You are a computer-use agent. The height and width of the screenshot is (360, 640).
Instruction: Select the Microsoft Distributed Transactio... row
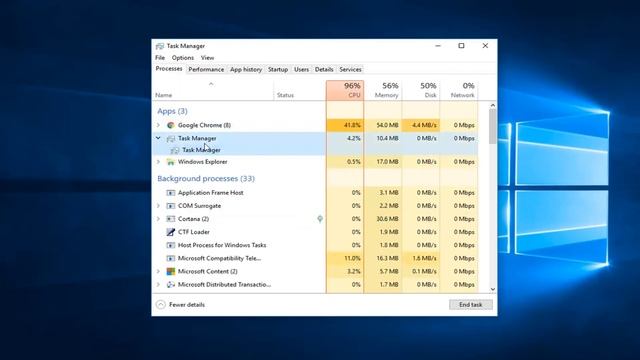click(x=315, y=284)
